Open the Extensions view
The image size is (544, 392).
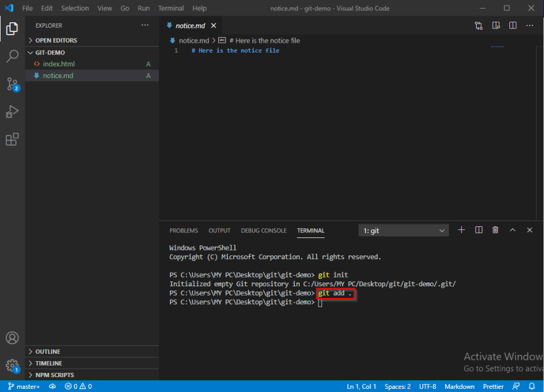point(12,139)
